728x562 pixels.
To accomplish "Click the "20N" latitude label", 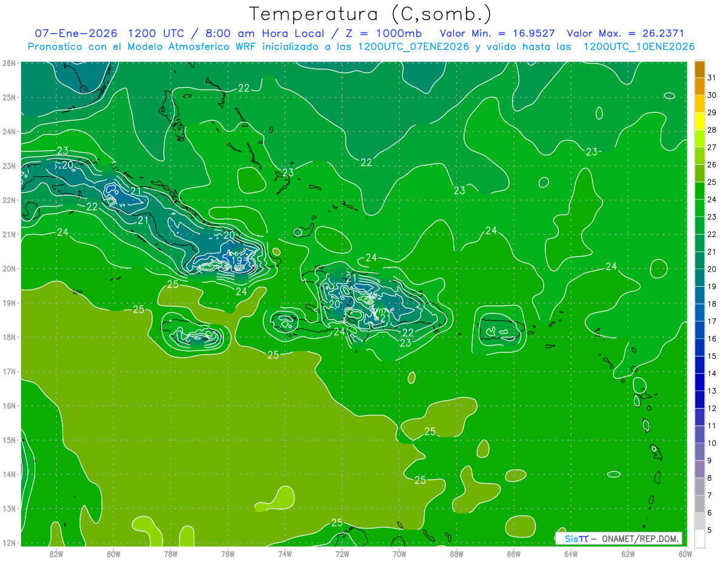I will click(9, 269).
